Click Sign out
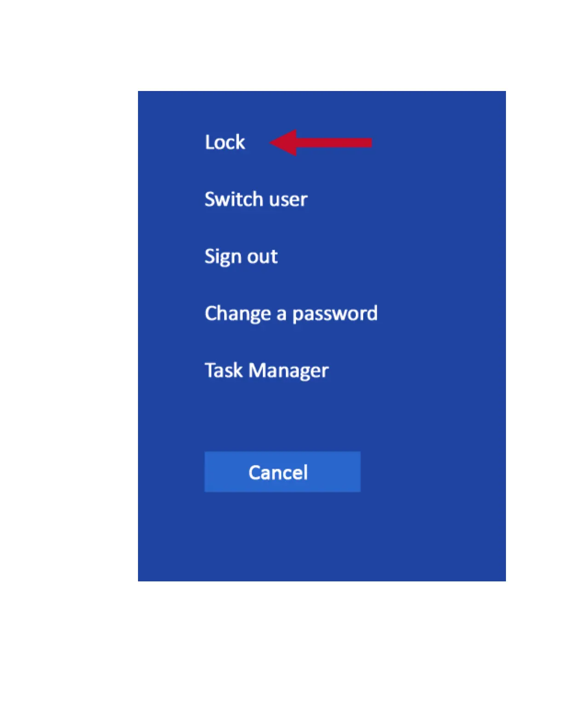Viewport: 563px width, 728px height. point(241,256)
